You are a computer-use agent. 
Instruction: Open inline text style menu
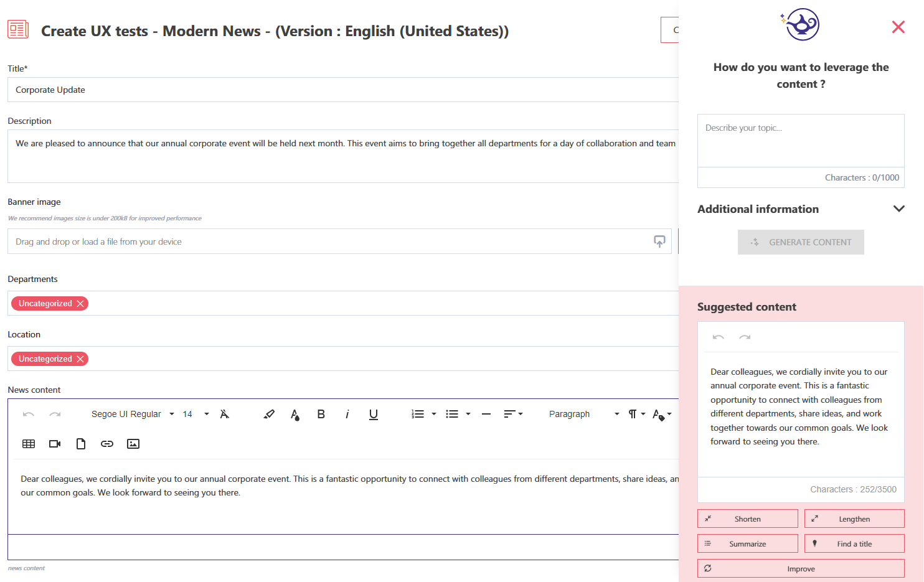[662, 415]
